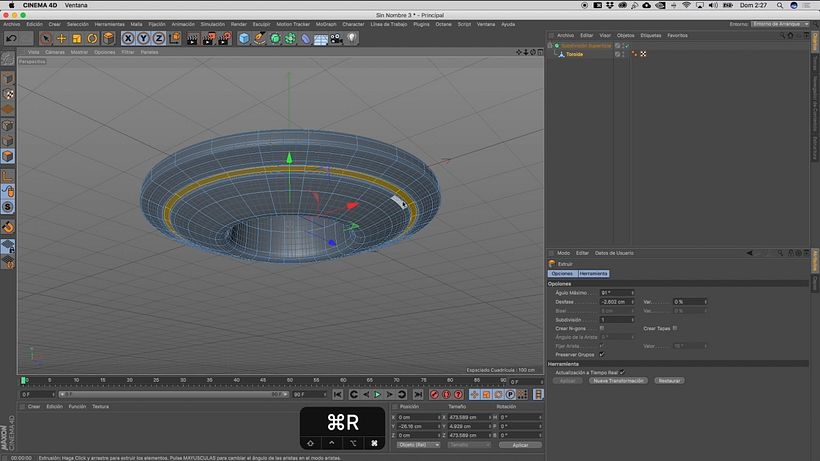The image size is (820, 461).
Task: Jump to the animation start
Action: (338, 395)
